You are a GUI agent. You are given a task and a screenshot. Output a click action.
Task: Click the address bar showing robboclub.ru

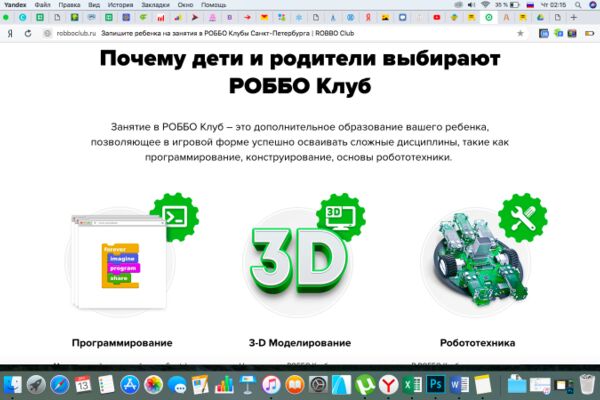click(x=283, y=33)
